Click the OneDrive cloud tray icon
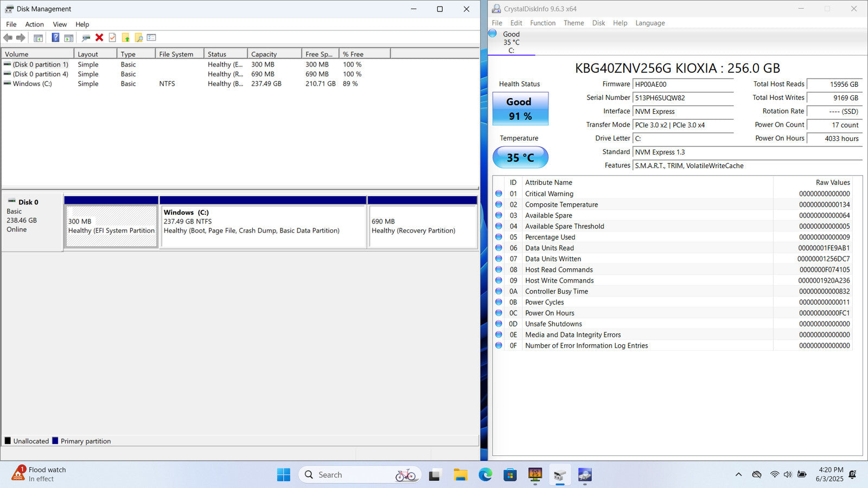 [757, 474]
